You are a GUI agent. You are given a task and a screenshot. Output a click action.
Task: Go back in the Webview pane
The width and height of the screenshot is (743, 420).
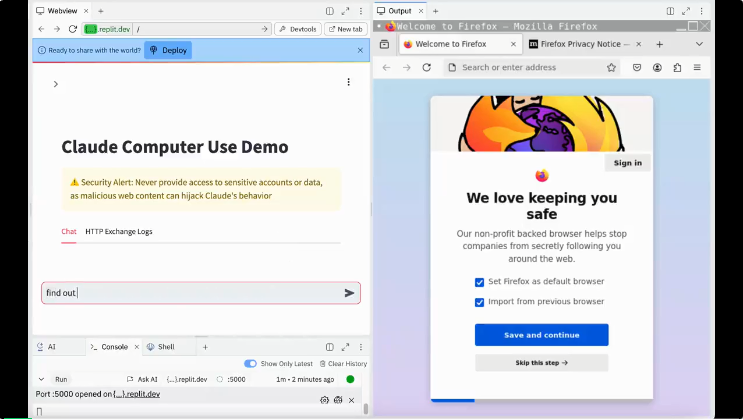(x=42, y=29)
